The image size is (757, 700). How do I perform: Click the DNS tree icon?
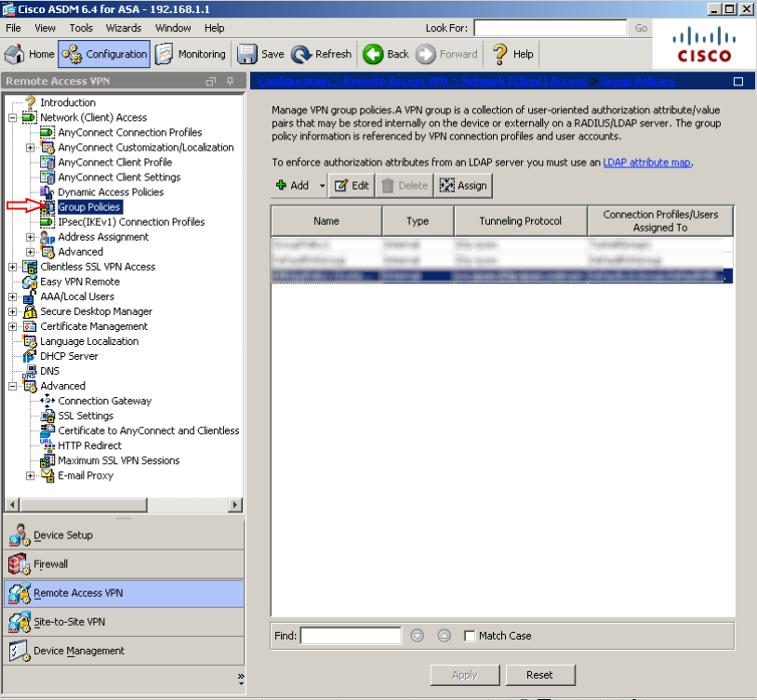click(30, 372)
